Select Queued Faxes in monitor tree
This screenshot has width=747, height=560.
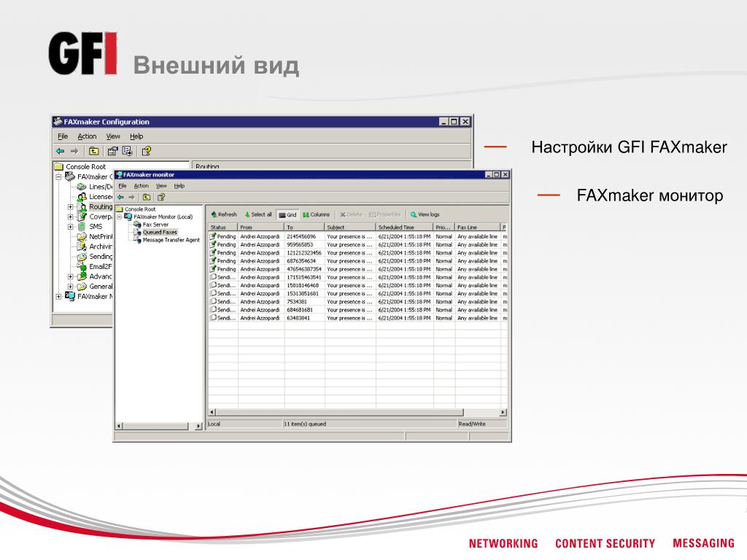(160, 233)
